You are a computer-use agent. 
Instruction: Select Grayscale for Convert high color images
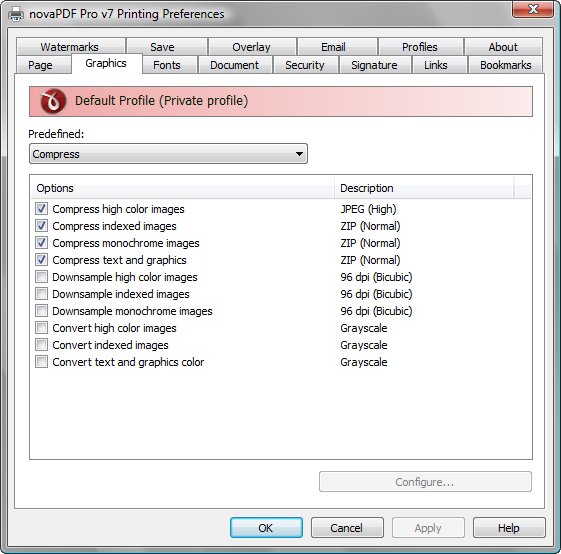click(x=364, y=328)
